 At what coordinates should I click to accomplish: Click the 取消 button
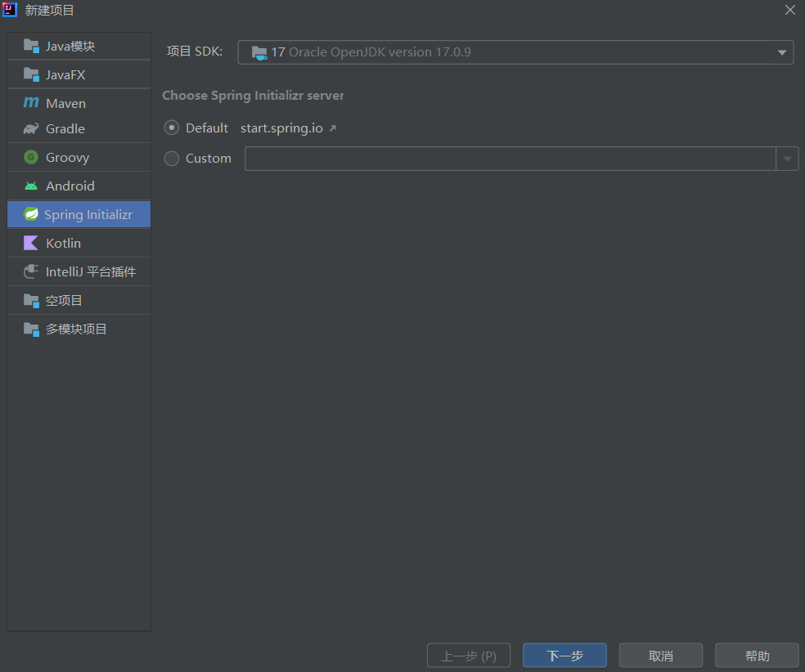pyautogui.click(x=661, y=656)
